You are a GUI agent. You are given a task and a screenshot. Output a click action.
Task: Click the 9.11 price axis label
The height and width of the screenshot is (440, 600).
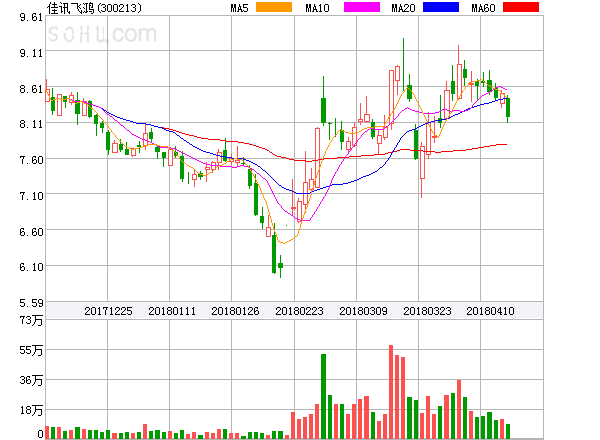(31, 53)
